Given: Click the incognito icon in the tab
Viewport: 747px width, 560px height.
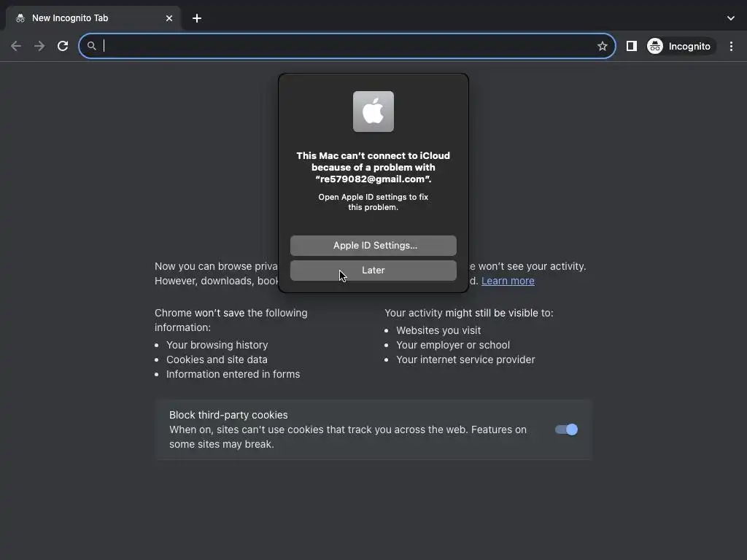Looking at the screenshot, I should 20,18.
